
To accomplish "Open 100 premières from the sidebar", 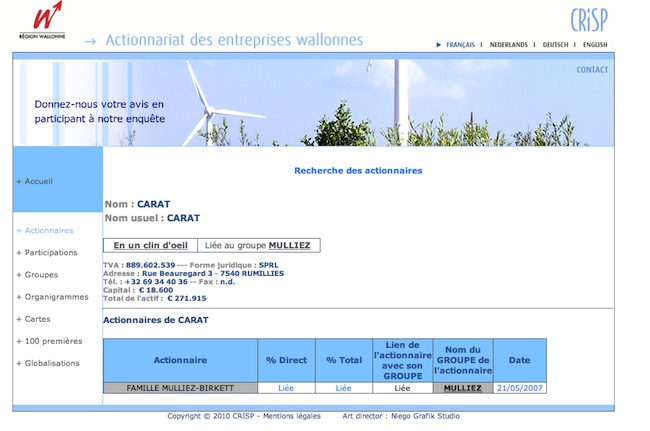I will click(x=53, y=341).
